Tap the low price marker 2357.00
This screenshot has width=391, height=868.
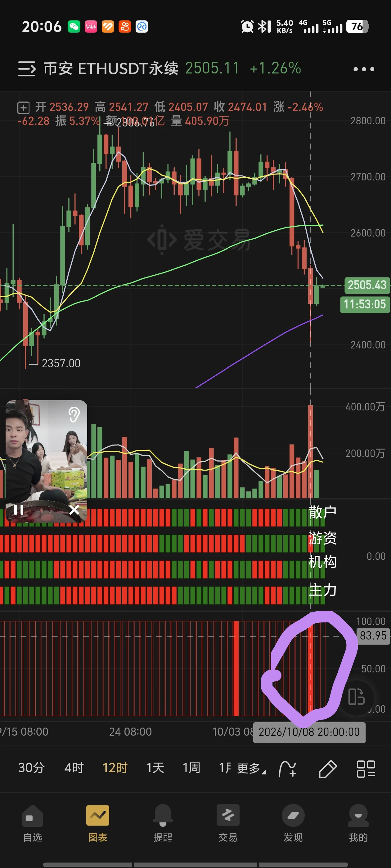61,363
